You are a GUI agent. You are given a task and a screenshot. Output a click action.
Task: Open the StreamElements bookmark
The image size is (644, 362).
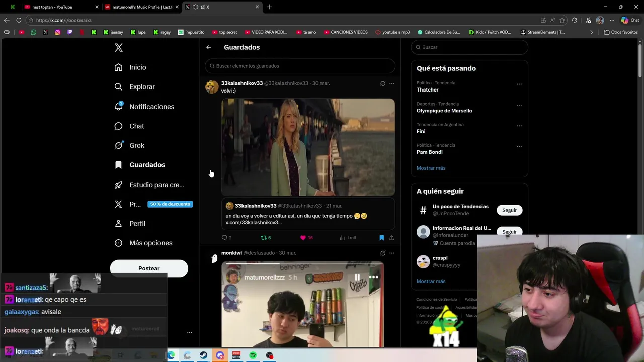tap(543, 32)
